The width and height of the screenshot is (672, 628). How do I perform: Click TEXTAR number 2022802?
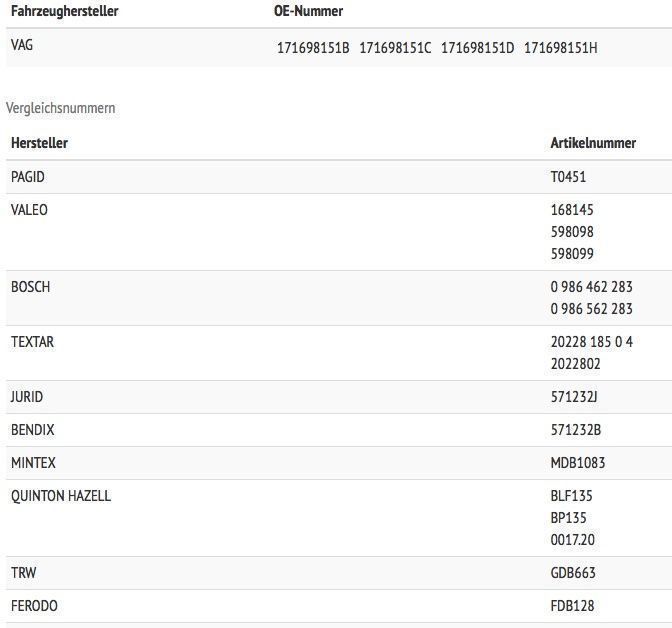575,364
